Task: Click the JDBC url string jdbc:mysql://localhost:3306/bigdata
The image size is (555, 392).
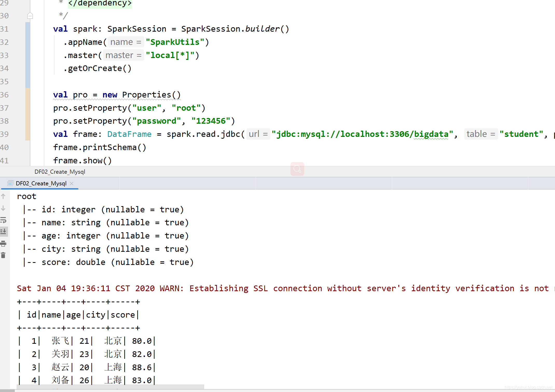Action: coord(362,134)
